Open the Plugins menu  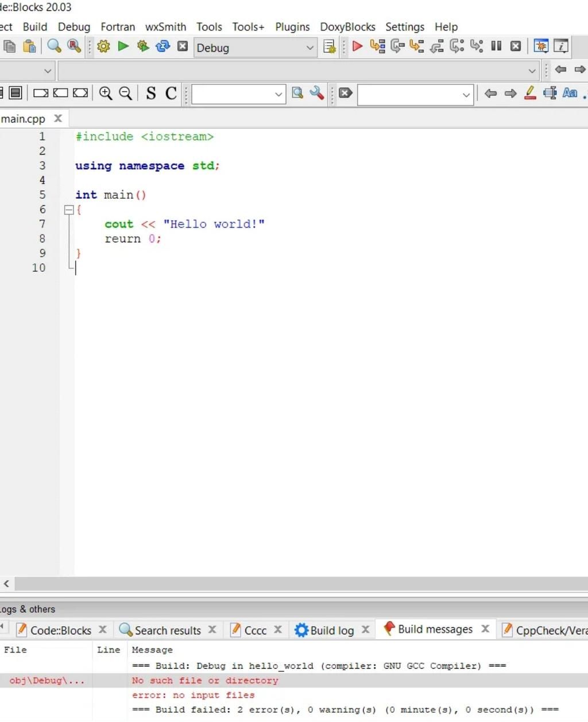(292, 26)
